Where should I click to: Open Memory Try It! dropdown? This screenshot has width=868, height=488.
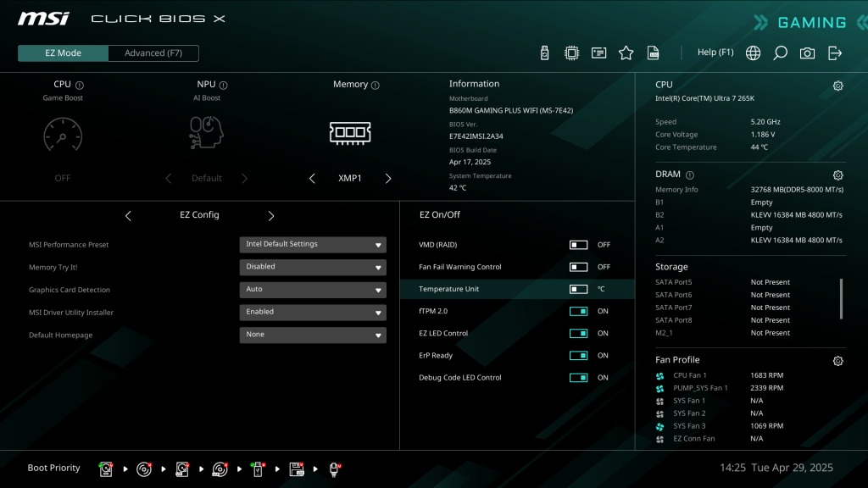(x=313, y=267)
